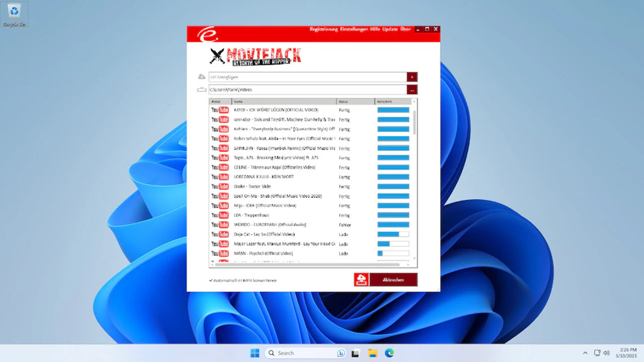Click the YouTube icon of the KAYEF row
The image size is (644, 362).
click(x=220, y=110)
